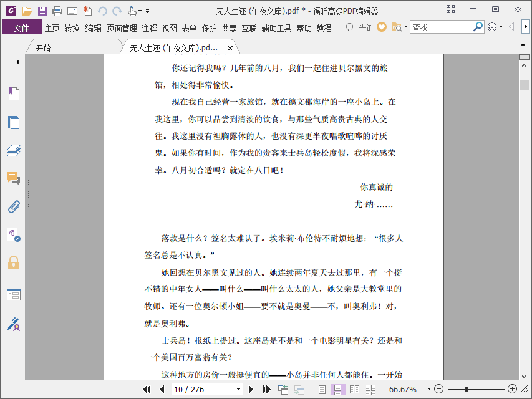The width and height of the screenshot is (532, 399).
Task: Expand the left navigation panel arrow
Action: pos(18,62)
